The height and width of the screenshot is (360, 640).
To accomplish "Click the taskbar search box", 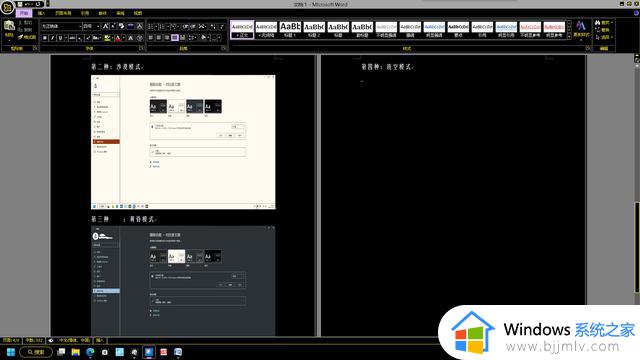I will pyautogui.click(x=36, y=352).
